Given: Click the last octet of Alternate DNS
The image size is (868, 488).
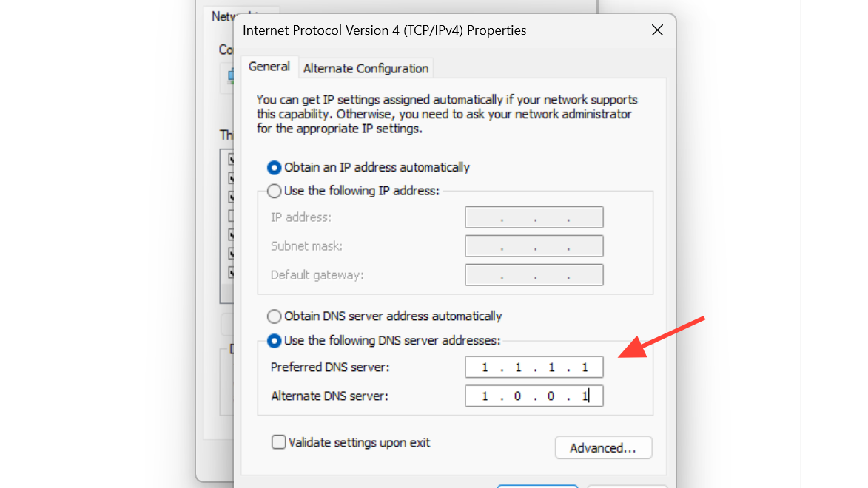Looking at the screenshot, I should click(585, 396).
